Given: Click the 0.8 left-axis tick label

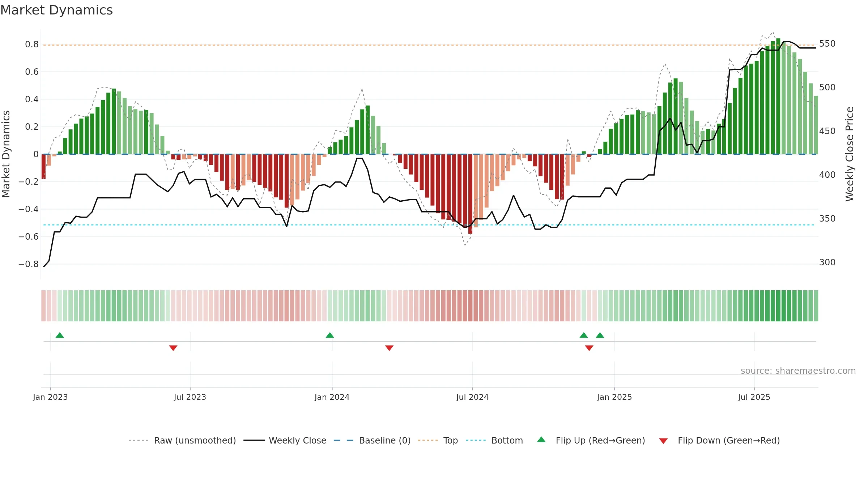Looking at the screenshot, I should [x=32, y=44].
